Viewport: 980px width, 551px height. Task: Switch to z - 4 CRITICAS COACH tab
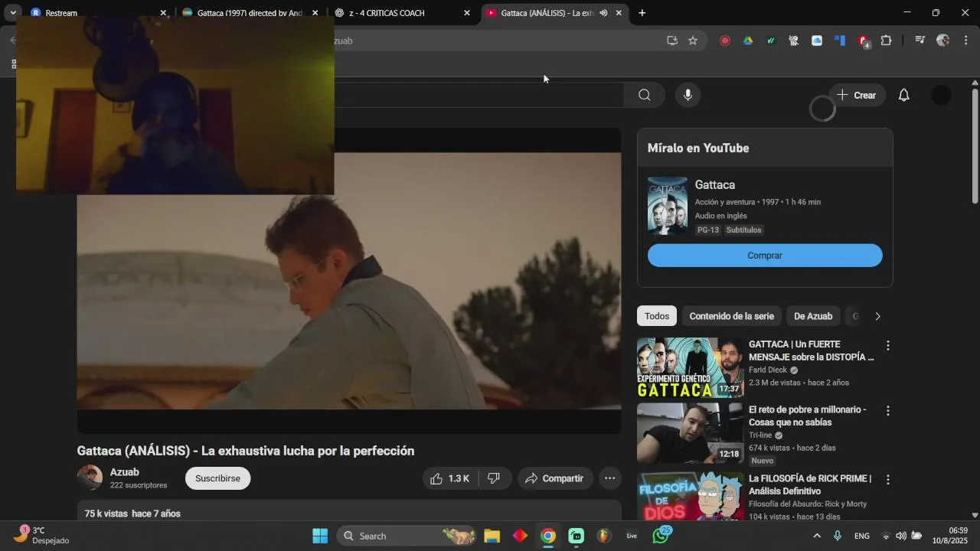click(402, 13)
